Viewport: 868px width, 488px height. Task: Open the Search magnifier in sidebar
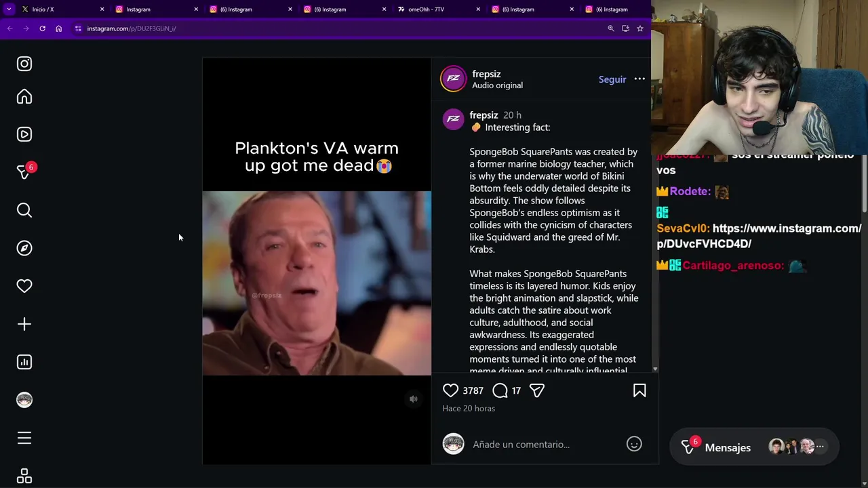point(24,210)
